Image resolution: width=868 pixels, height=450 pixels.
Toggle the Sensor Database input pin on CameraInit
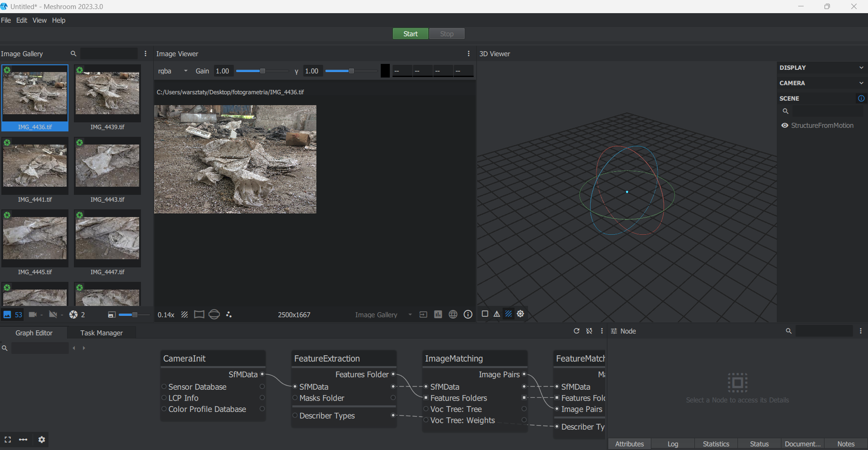[x=164, y=387]
